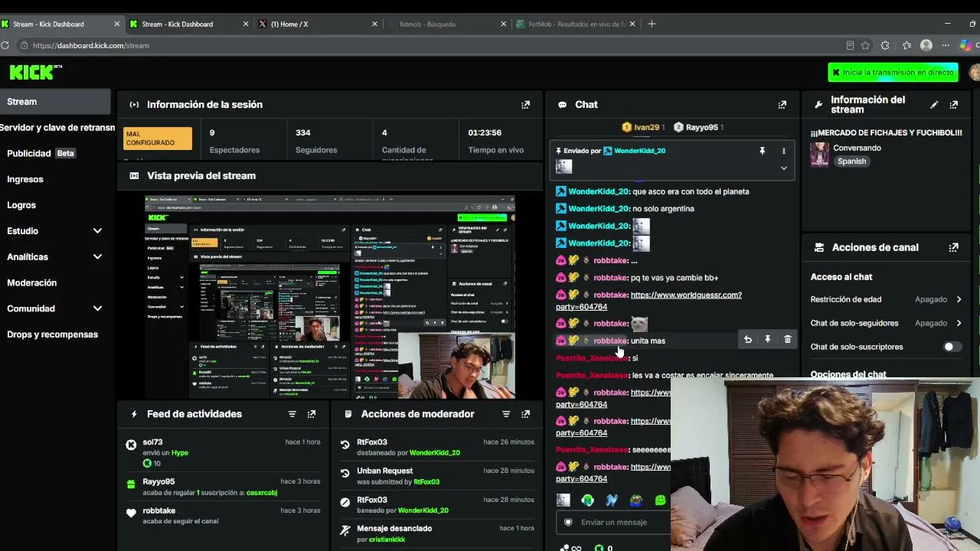Open a new browser tab
Image resolution: width=980 pixels, height=551 pixels.
click(x=652, y=24)
